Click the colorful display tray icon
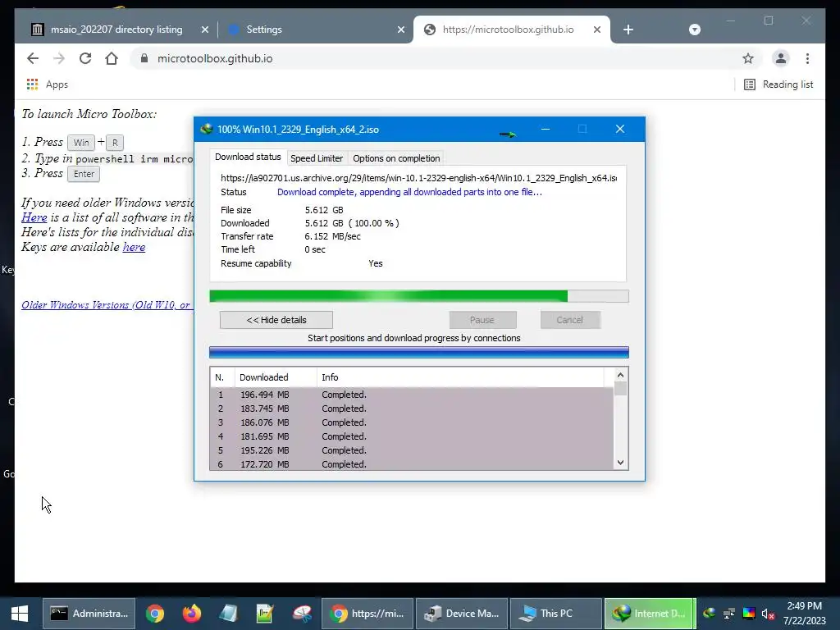This screenshot has height=630, width=840. (x=749, y=614)
